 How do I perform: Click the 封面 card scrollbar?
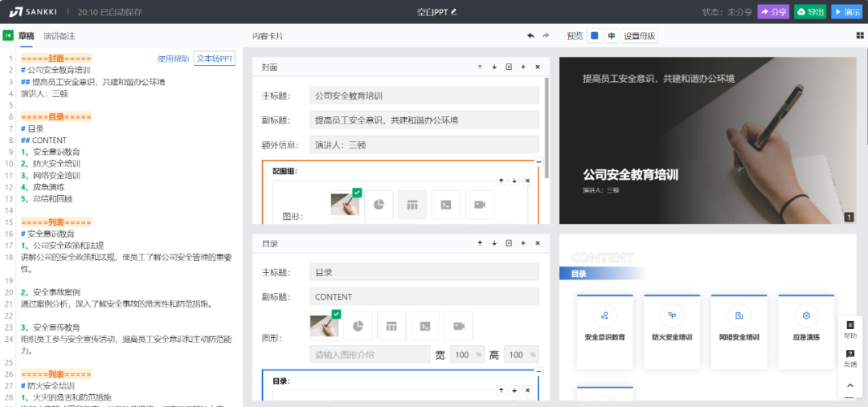click(547, 127)
